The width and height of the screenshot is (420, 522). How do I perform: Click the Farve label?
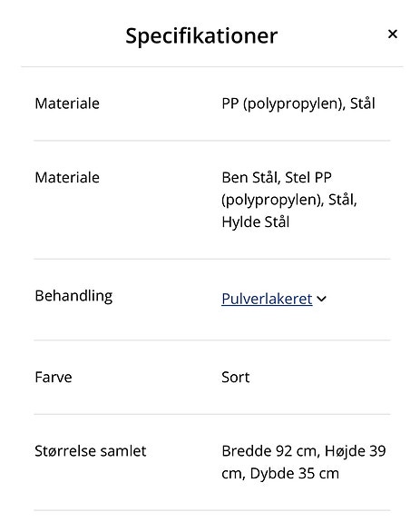(54, 377)
